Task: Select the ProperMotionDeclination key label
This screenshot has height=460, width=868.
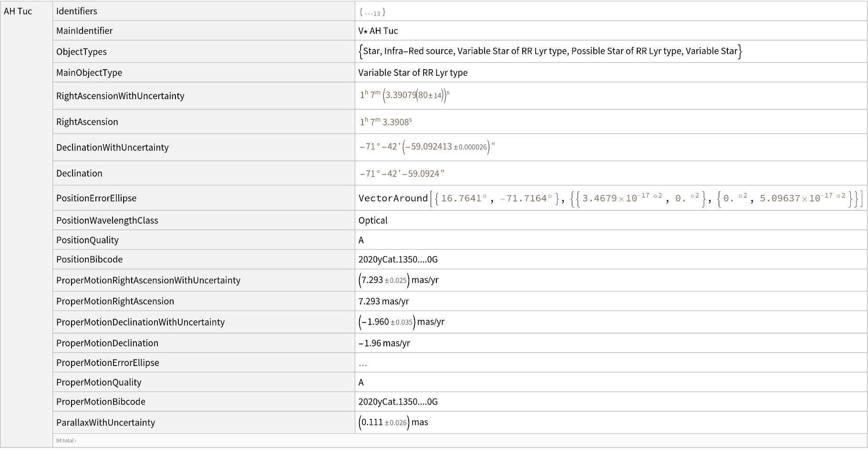Action: [107, 343]
